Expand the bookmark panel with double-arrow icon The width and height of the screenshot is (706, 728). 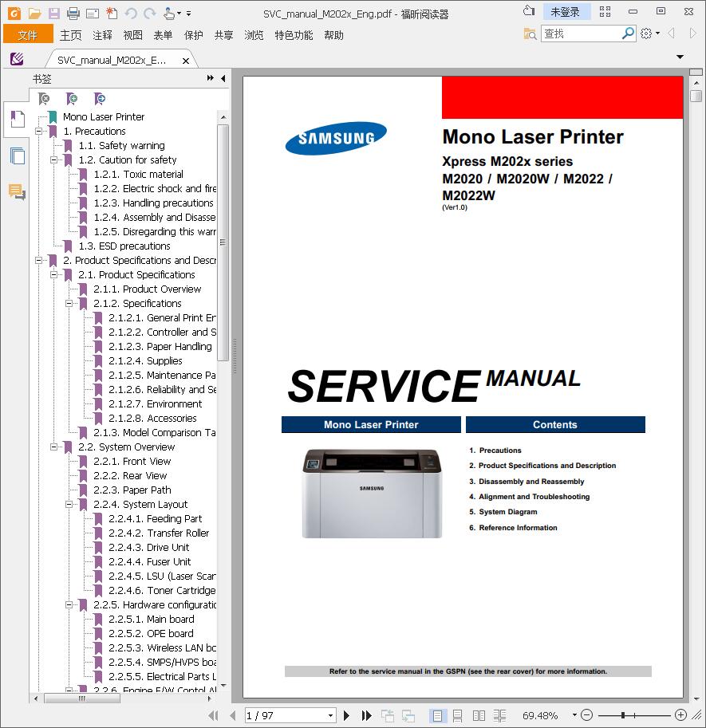pos(211,78)
